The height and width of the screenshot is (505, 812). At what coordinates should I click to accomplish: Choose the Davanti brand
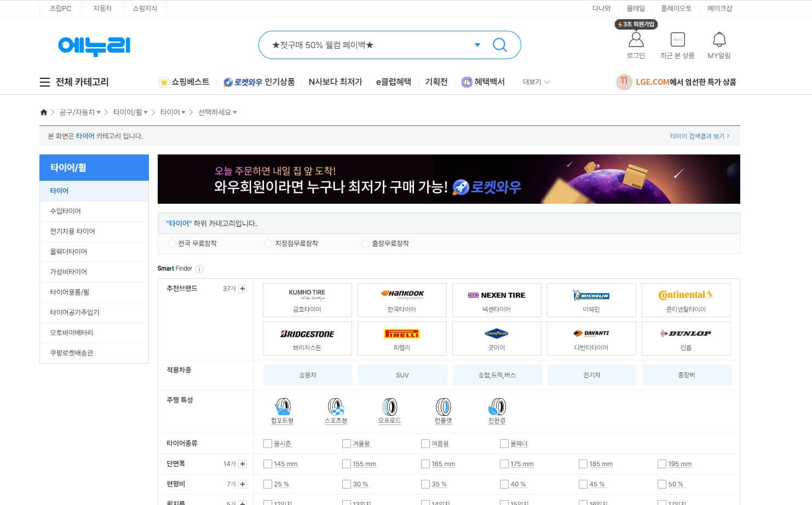point(591,338)
